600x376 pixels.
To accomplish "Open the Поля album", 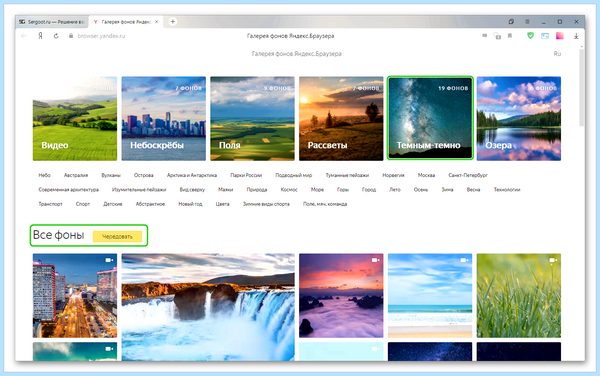I will click(x=253, y=119).
